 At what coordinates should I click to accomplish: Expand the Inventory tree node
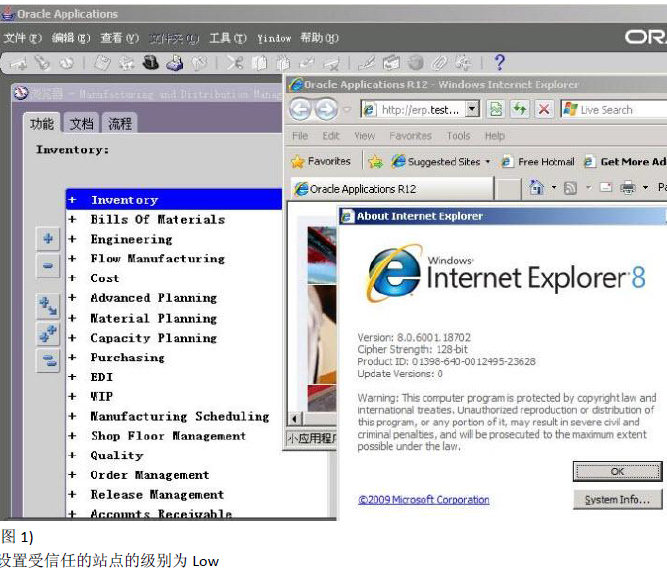(72, 199)
